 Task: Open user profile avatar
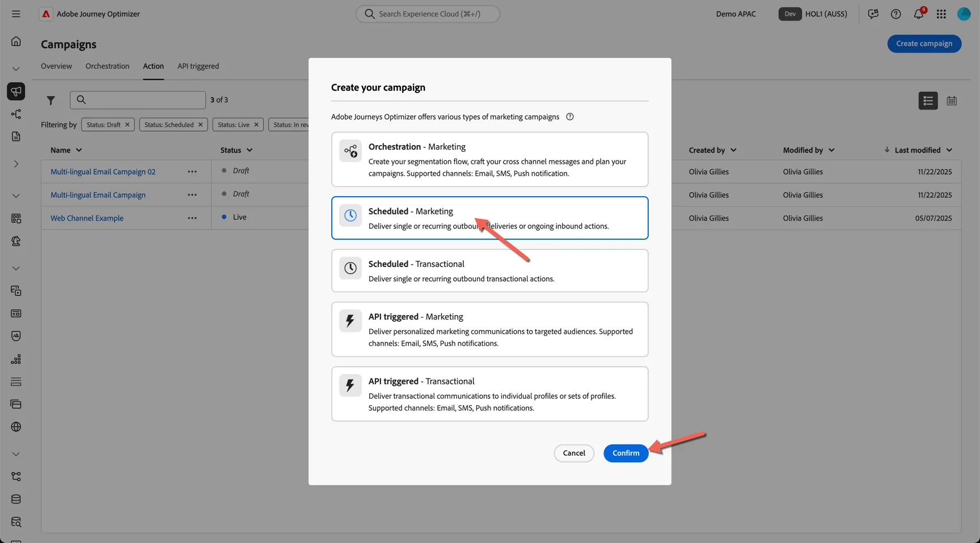pyautogui.click(x=964, y=14)
